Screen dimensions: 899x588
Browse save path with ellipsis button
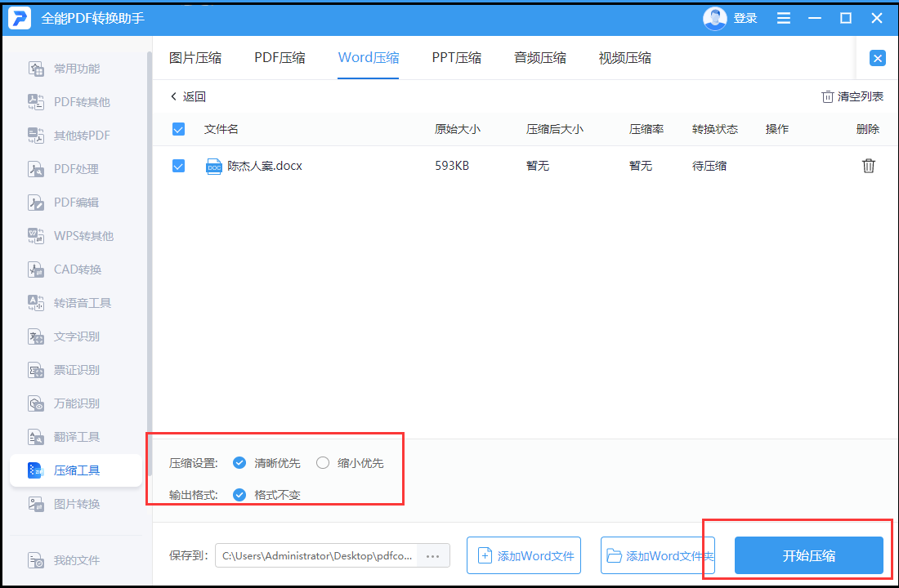pyautogui.click(x=433, y=556)
